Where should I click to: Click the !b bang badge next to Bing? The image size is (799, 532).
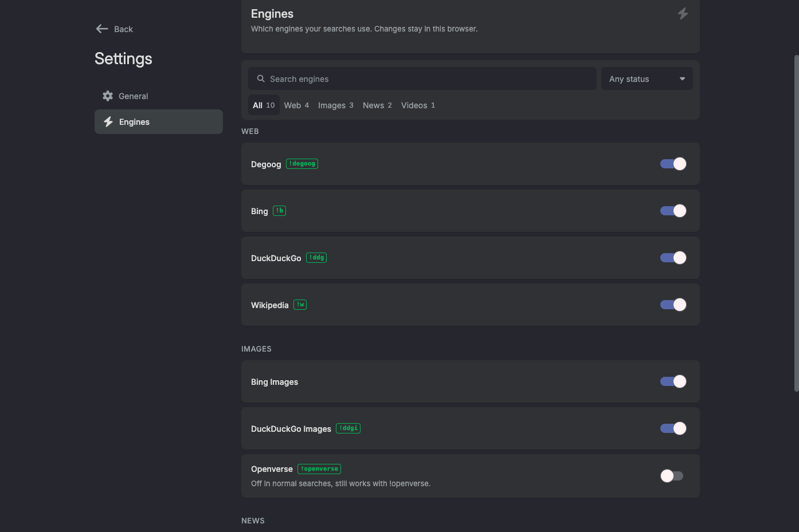click(279, 211)
